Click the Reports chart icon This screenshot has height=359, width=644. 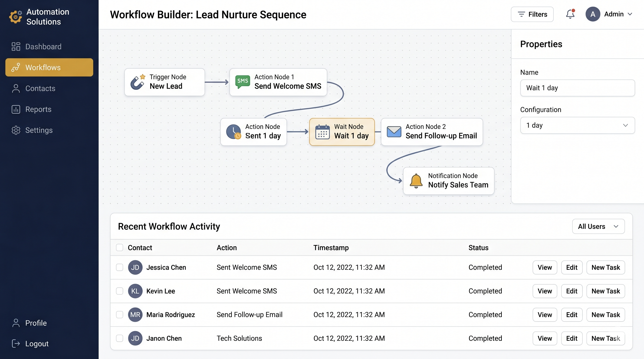pyautogui.click(x=16, y=109)
